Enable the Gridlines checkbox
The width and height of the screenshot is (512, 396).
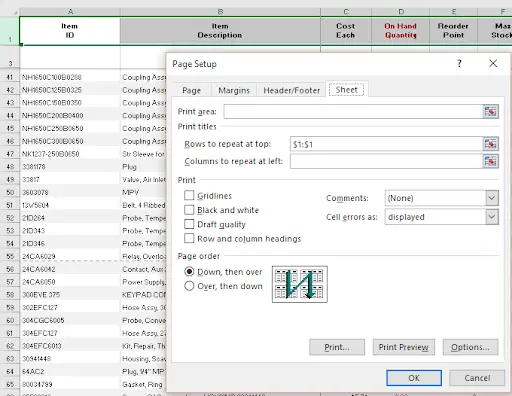tap(189, 195)
